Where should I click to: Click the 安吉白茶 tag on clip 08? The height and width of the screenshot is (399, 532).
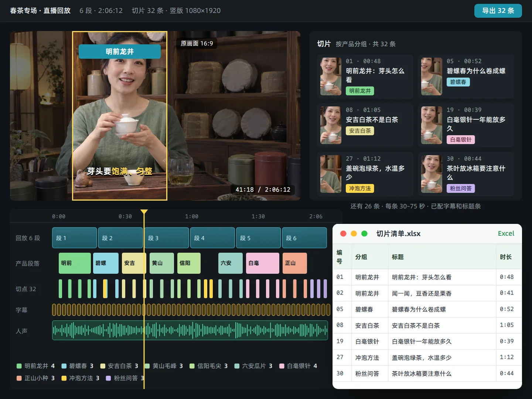click(360, 131)
